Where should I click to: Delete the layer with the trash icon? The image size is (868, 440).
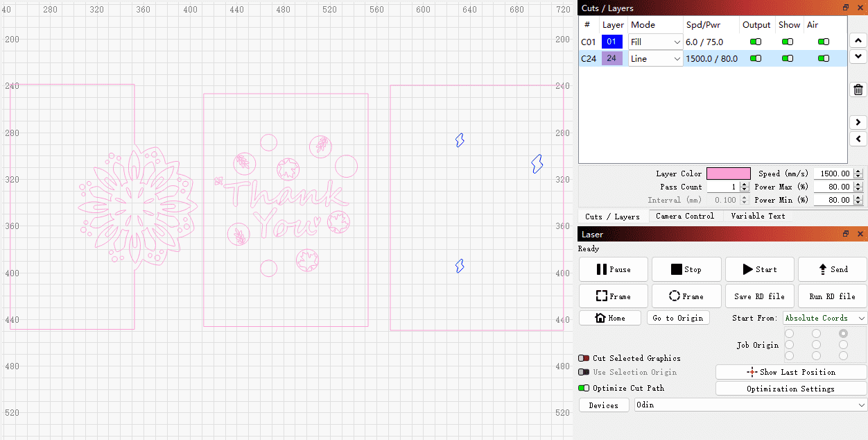(858, 90)
